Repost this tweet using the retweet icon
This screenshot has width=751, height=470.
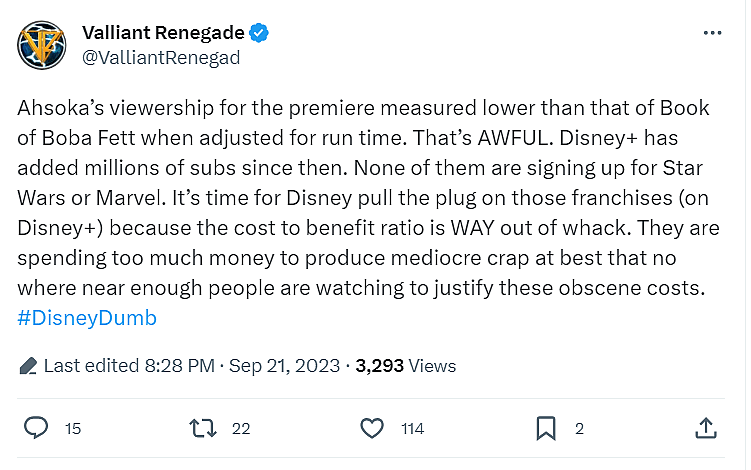pos(203,428)
